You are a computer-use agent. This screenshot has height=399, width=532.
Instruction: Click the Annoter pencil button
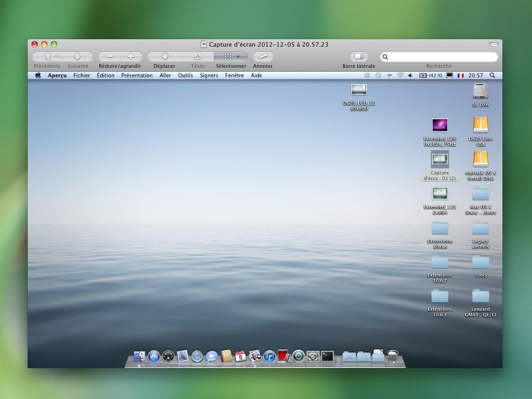coord(263,56)
